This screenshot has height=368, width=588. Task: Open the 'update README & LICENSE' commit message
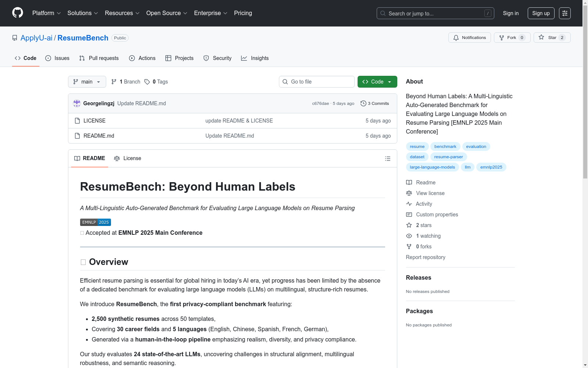[x=239, y=121]
